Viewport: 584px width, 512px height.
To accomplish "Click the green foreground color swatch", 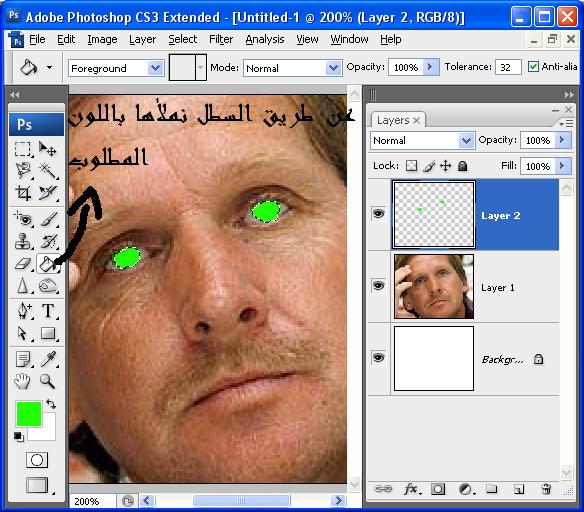I will (x=29, y=414).
